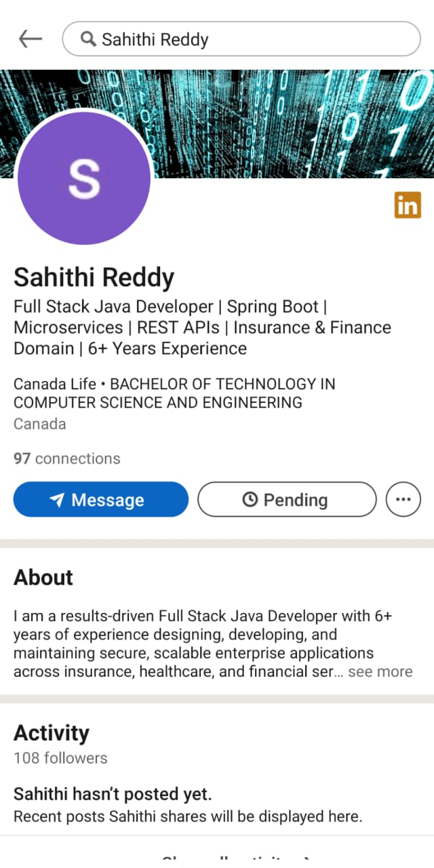The width and height of the screenshot is (434, 868).
Task: Expand About with see more
Action: (x=380, y=671)
